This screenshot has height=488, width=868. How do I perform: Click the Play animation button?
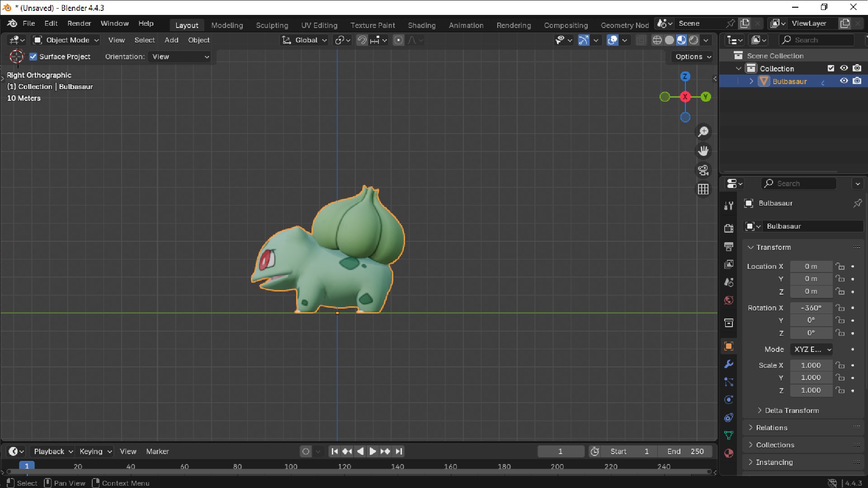click(x=373, y=451)
